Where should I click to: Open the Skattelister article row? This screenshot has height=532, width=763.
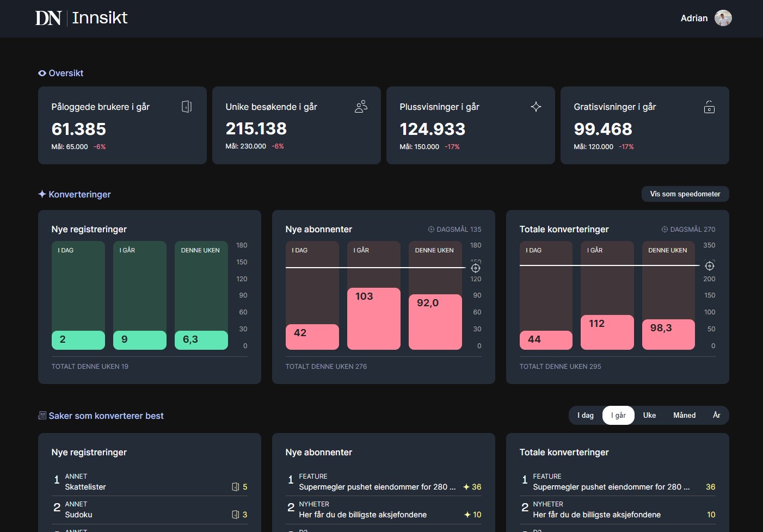[85, 487]
